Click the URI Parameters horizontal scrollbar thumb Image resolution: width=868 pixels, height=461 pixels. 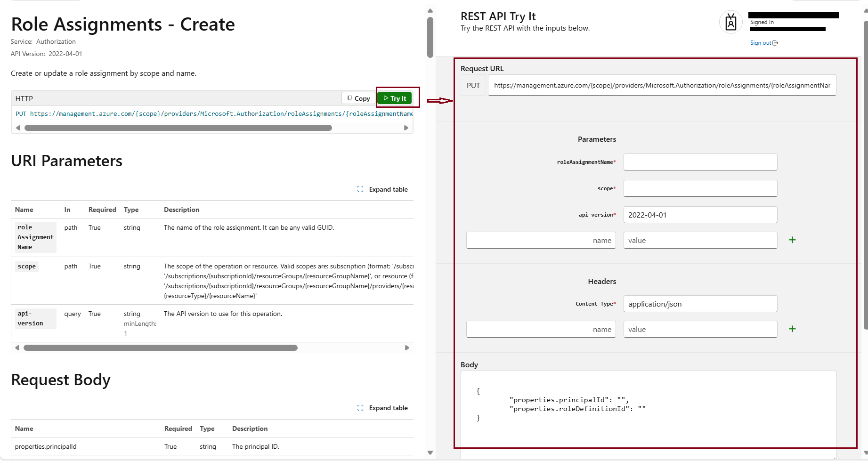point(161,348)
